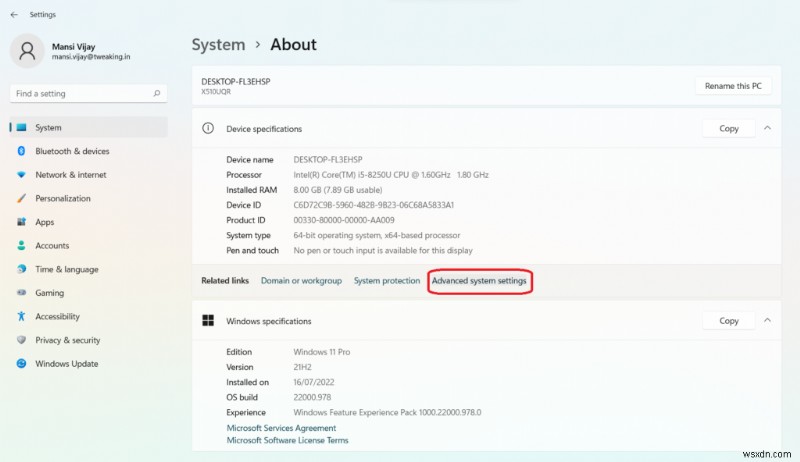Open the user profile avatar
This screenshot has width=800, height=462.
click(x=27, y=51)
